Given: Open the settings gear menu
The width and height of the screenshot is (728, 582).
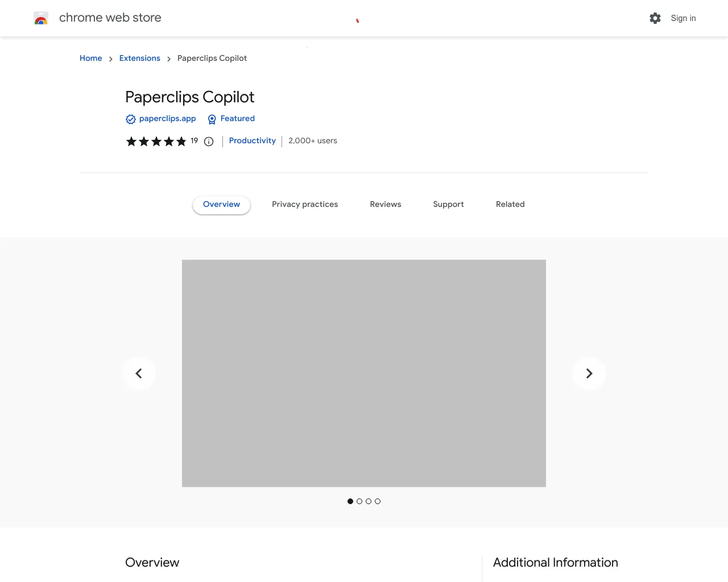Looking at the screenshot, I should (x=655, y=18).
